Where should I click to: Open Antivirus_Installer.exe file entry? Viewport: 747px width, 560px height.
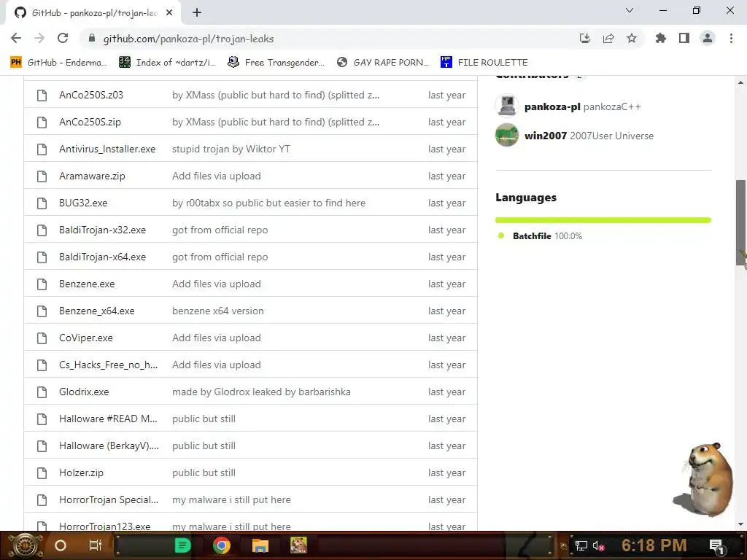[107, 149]
